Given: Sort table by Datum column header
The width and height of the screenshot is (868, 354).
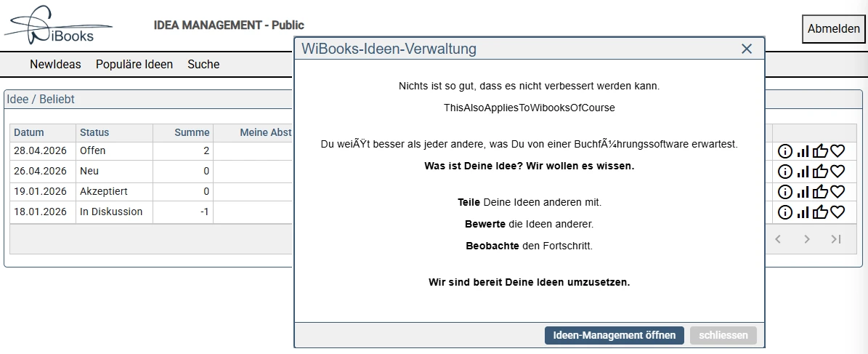Looking at the screenshot, I should (43, 132).
